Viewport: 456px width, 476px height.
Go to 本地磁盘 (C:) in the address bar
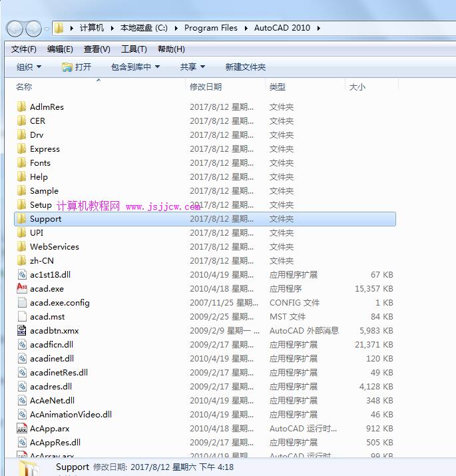tap(144, 28)
